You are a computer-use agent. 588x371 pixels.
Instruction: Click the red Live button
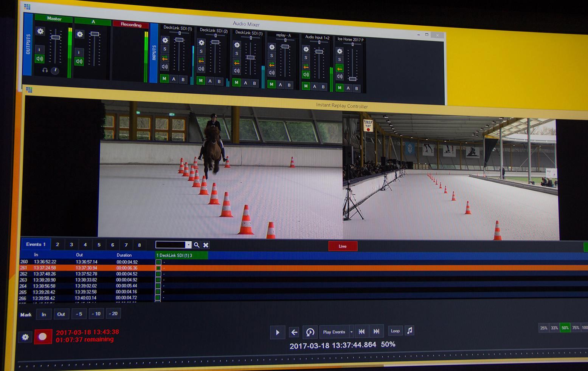coord(343,246)
